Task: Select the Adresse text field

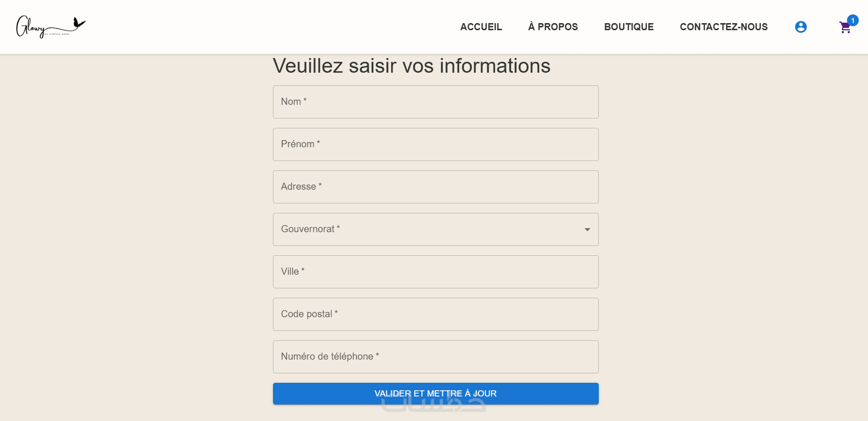Action: [x=435, y=187]
